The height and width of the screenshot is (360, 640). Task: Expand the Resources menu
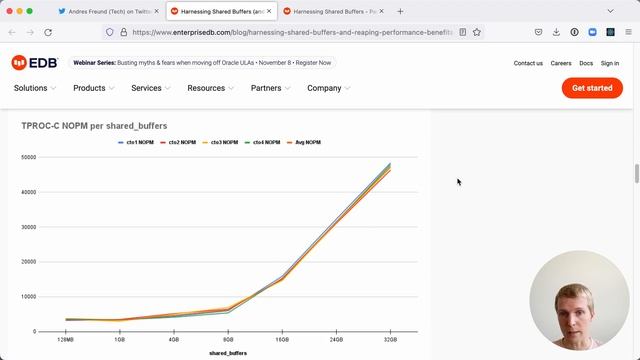[x=210, y=88]
